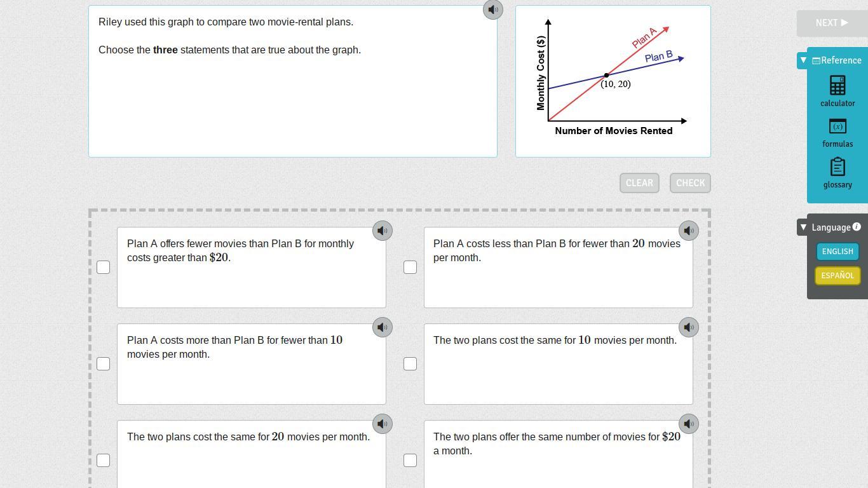The height and width of the screenshot is (488, 868).
Task: Play audio for 'Plan A offers fewer movies' statement
Action: 383,231
